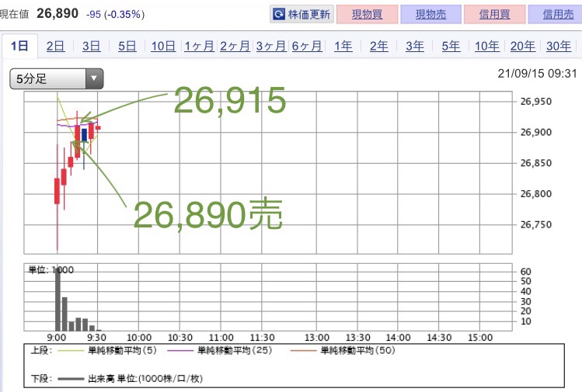
Task: View the 30年 chart tab
Action: pos(559,47)
